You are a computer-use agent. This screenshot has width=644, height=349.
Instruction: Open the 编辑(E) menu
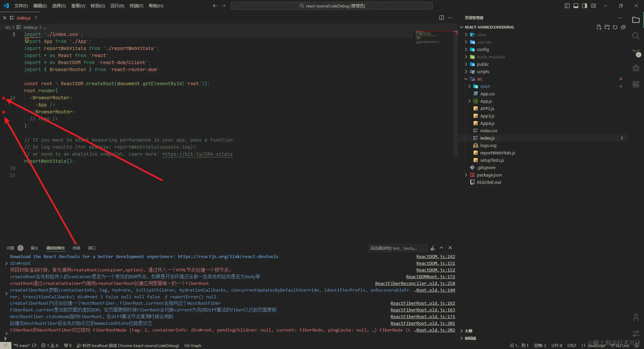(x=40, y=6)
